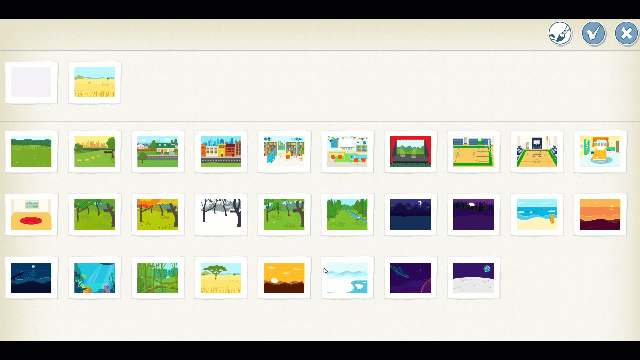
Task: Pick the snowy winter trees background
Action: [x=221, y=215]
